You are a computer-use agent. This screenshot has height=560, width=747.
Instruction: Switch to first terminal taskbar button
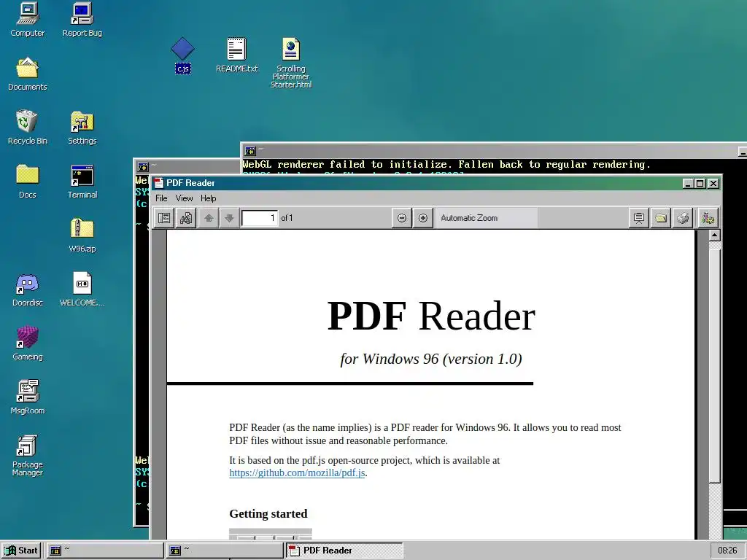pos(104,551)
